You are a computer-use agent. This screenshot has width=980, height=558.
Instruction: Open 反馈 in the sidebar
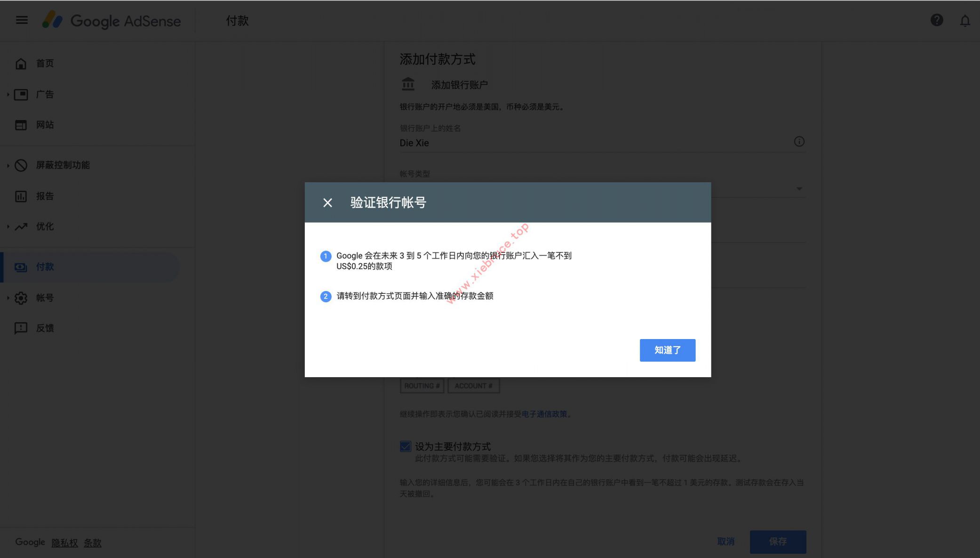[45, 328]
